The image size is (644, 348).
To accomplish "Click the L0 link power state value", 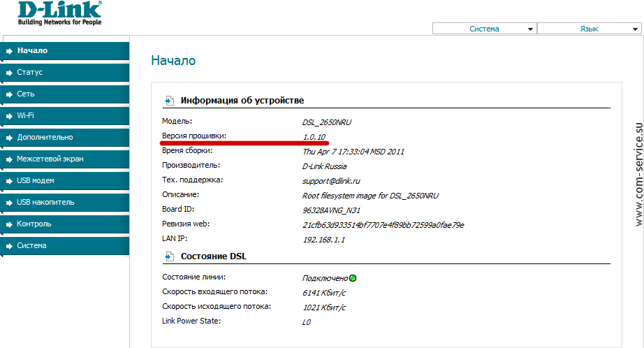I will (x=307, y=322).
